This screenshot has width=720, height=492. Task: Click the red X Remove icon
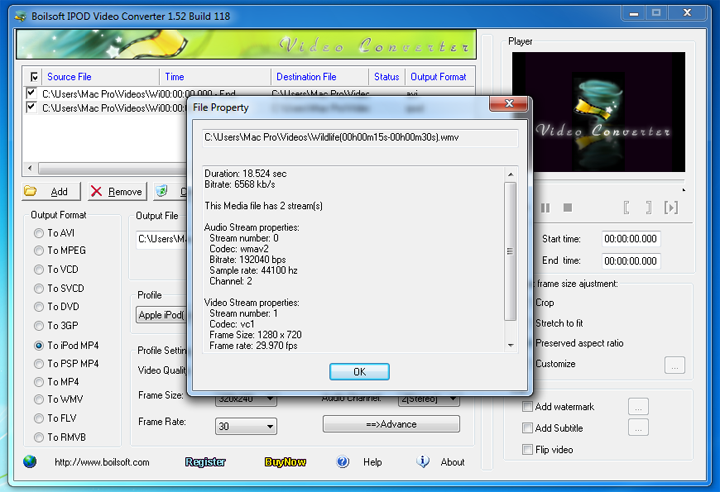point(96,191)
